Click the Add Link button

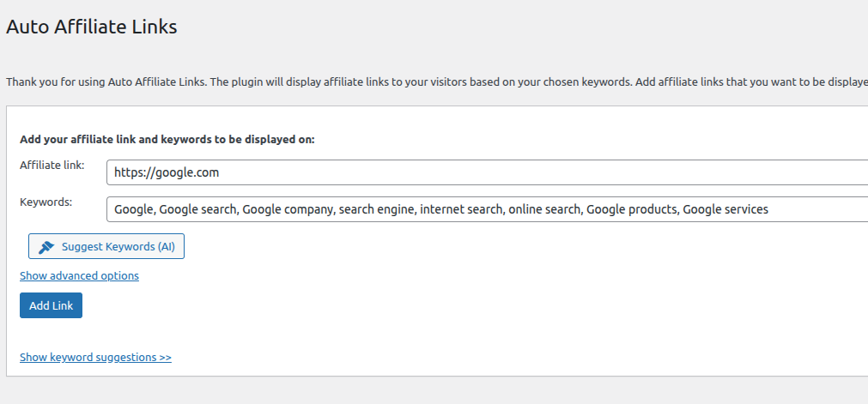coord(51,305)
